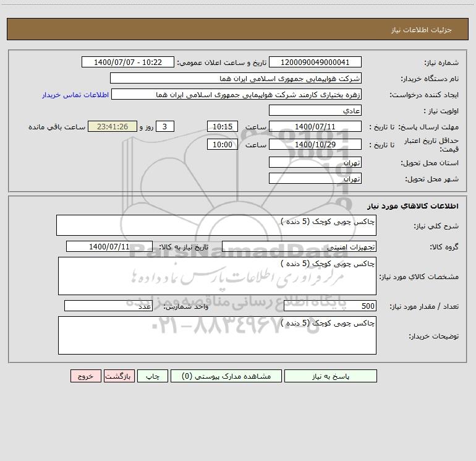This screenshot has width=476, height=461.
Task: Click the اطلاعات کالاهای مورد نیاز section heading
Action: 413,206
